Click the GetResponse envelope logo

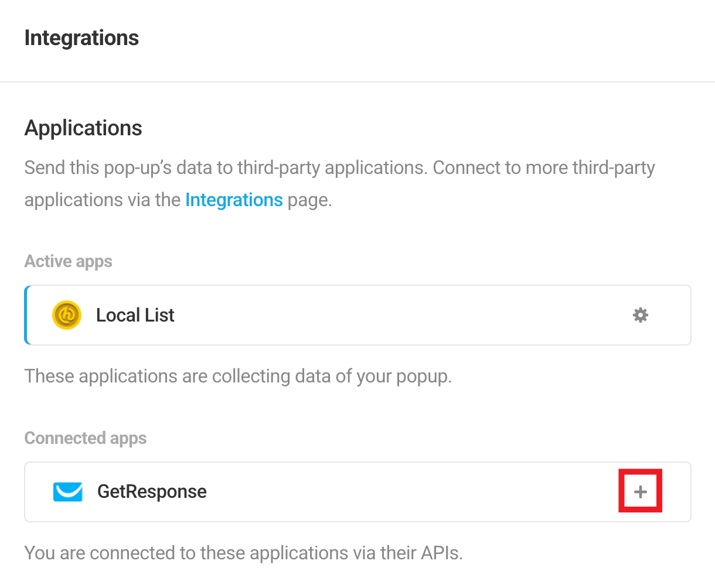(68, 492)
